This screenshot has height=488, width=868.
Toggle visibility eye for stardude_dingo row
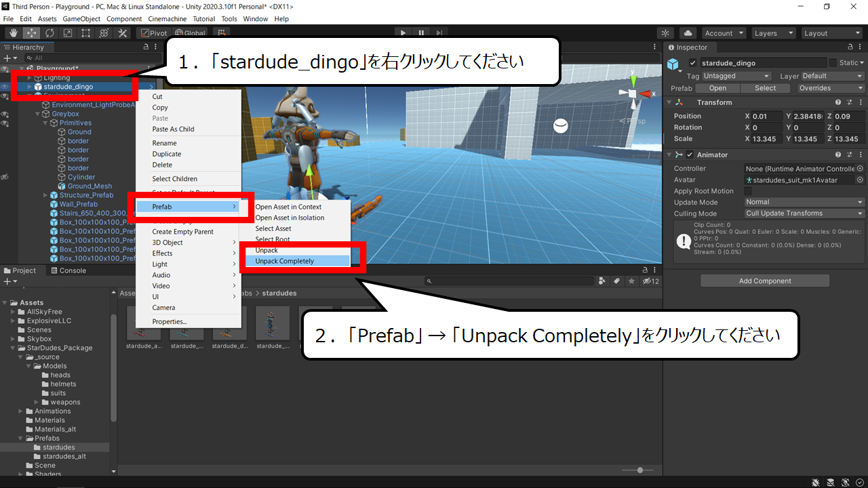[x=5, y=87]
